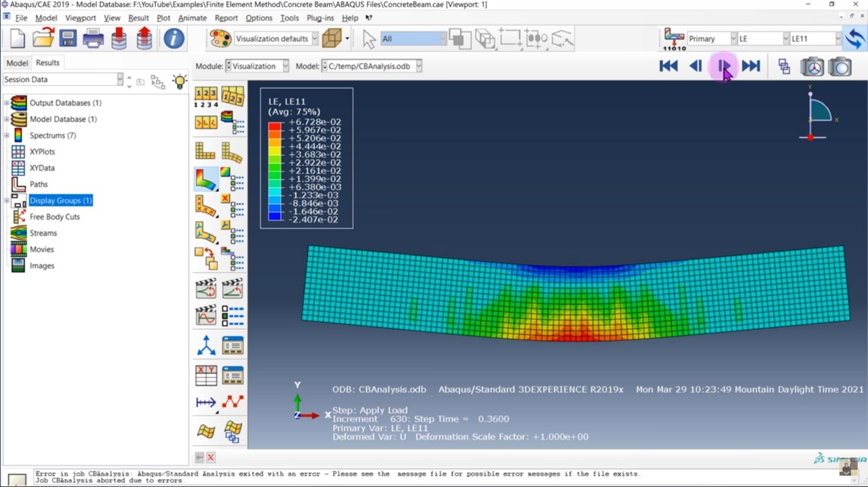Image resolution: width=868 pixels, height=487 pixels.
Task: Open a database with folder icon
Action: 43,39
